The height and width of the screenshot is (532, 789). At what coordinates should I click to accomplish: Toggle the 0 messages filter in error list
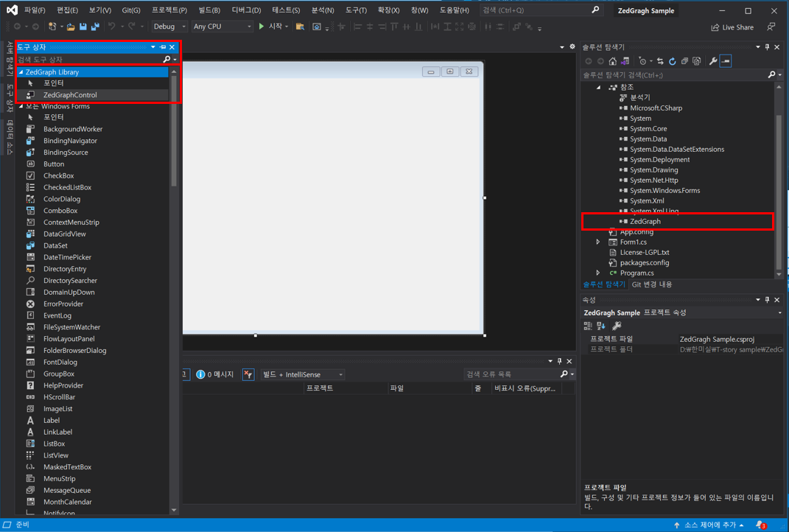pos(215,374)
